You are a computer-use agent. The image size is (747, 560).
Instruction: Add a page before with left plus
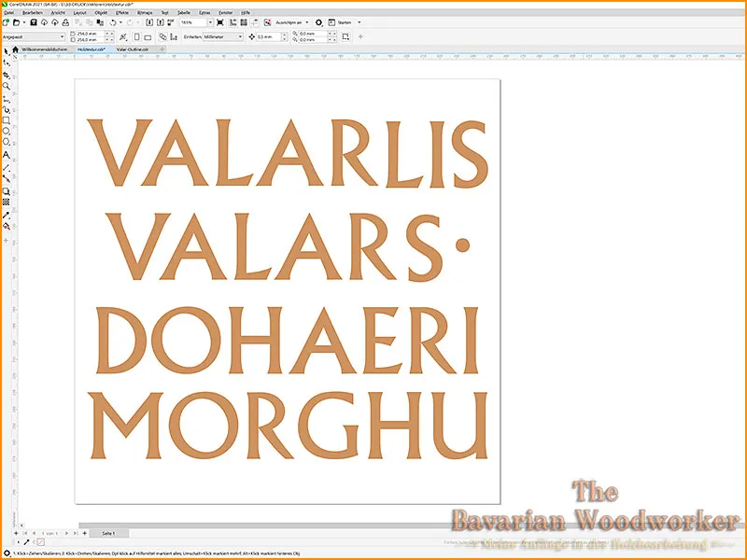pos(16,533)
